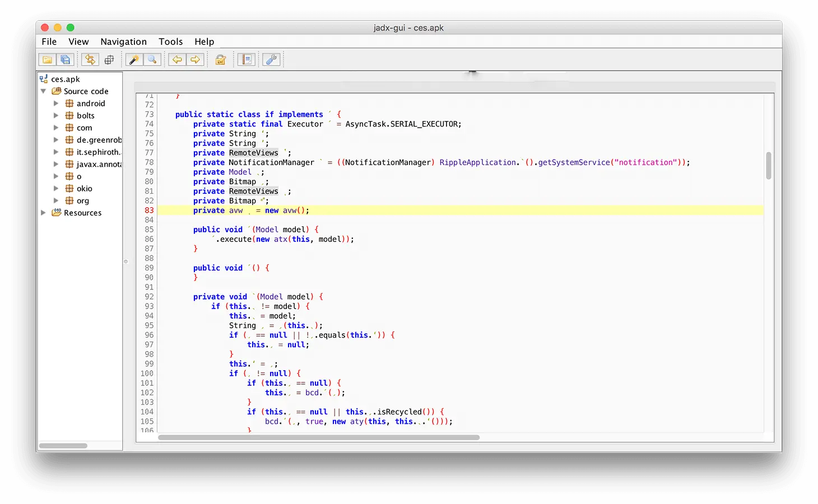Click line number 73 in the gutter
The height and width of the screenshot is (504, 818).
tap(149, 114)
